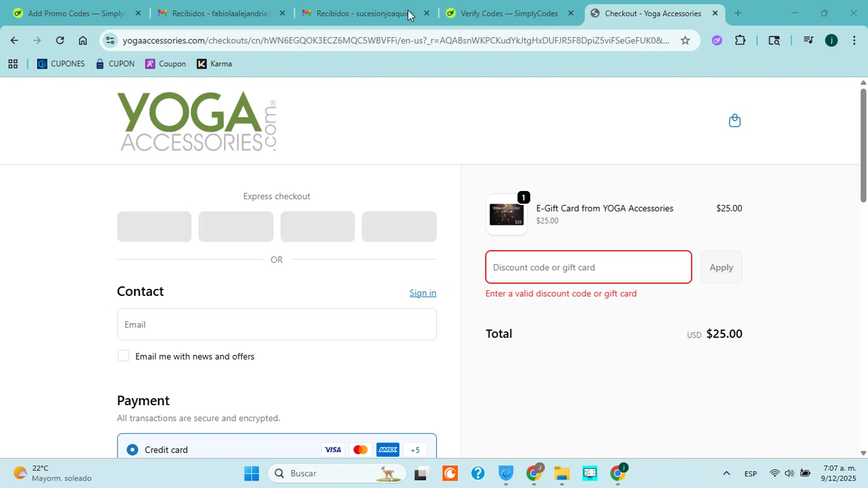Open Wi-Fi network settings in tray
This screenshot has height=488, width=868.
click(774, 474)
